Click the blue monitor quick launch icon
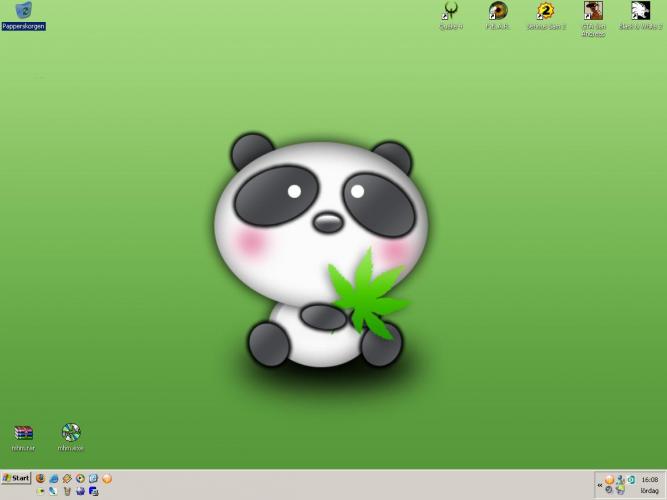 click(94, 491)
